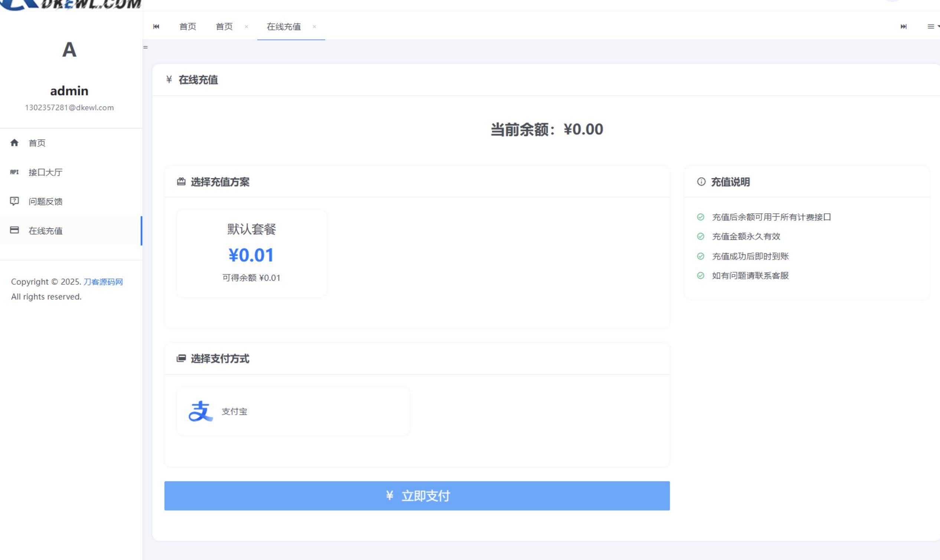Close the second 首页 tab
The height and width of the screenshot is (560, 940).
[x=246, y=26]
